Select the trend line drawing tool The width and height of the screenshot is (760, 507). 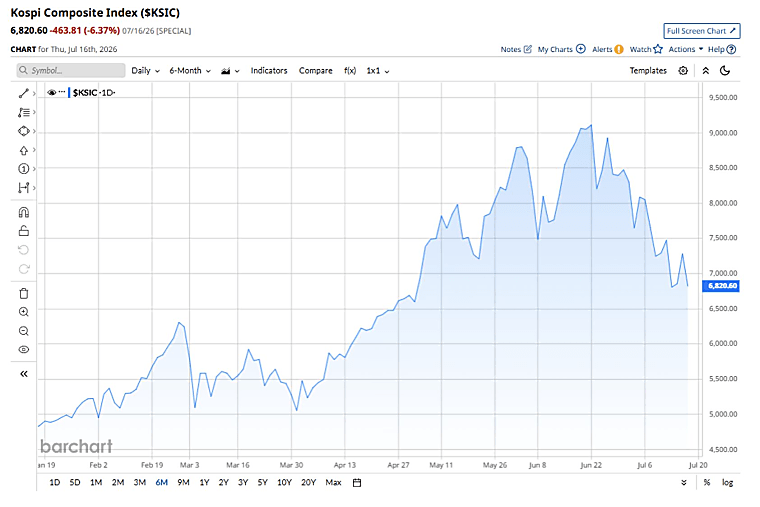23,93
